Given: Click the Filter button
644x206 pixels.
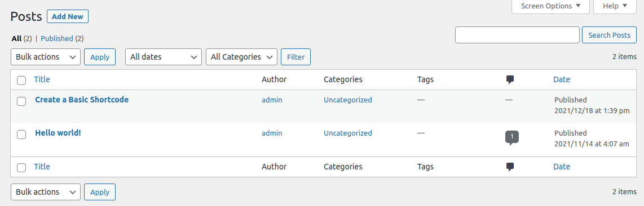Looking at the screenshot, I should point(295,57).
